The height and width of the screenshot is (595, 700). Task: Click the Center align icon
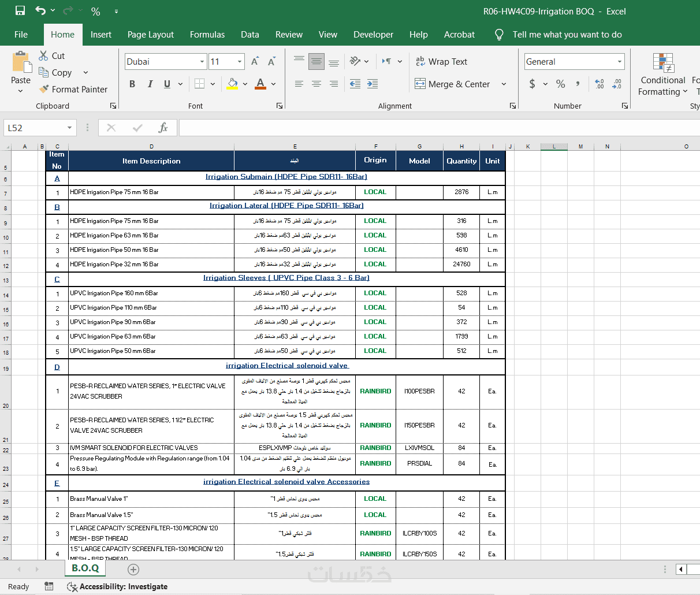(x=317, y=84)
